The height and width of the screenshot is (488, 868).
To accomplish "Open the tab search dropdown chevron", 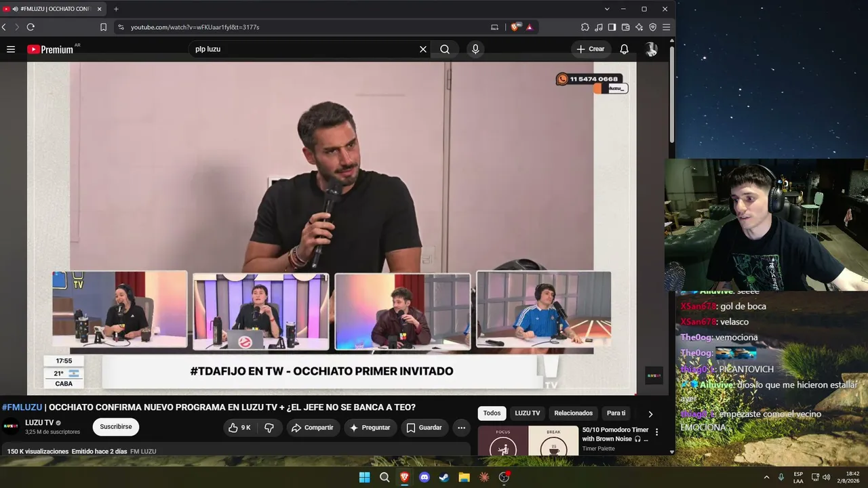I will [607, 9].
